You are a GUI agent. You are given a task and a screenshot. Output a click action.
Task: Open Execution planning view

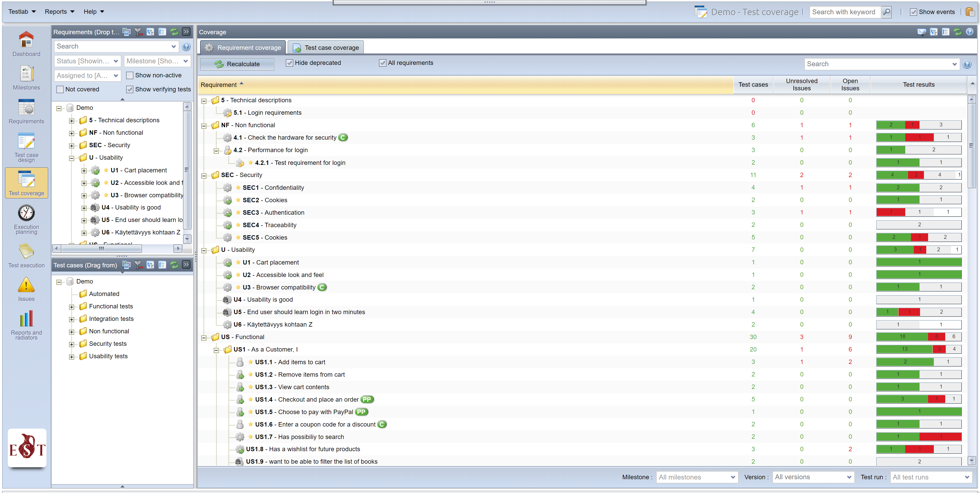[x=26, y=219]
